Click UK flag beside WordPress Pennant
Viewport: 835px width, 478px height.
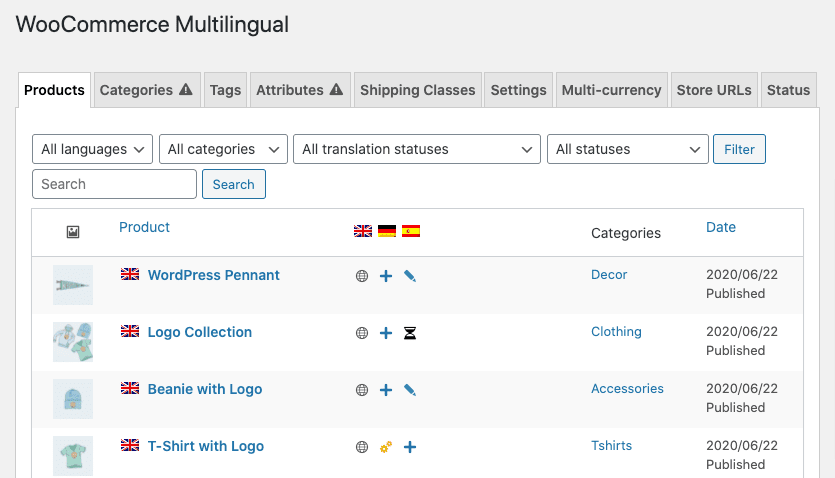(130, 274)
